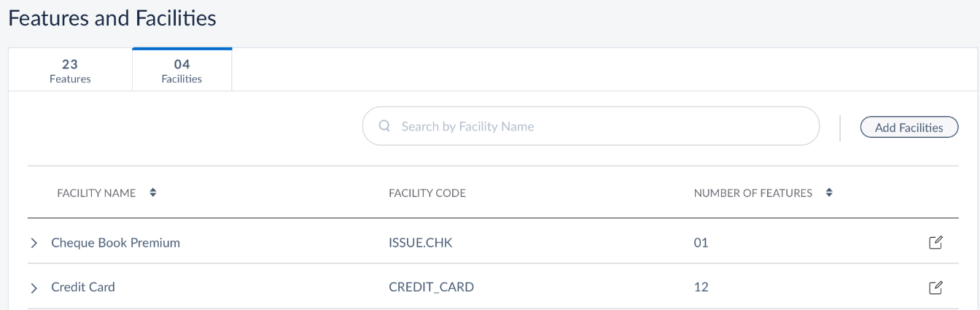This screenshot has width=980, height=310.
Task: Click the 12 features count for Credit Card
Action: [701, 287]
